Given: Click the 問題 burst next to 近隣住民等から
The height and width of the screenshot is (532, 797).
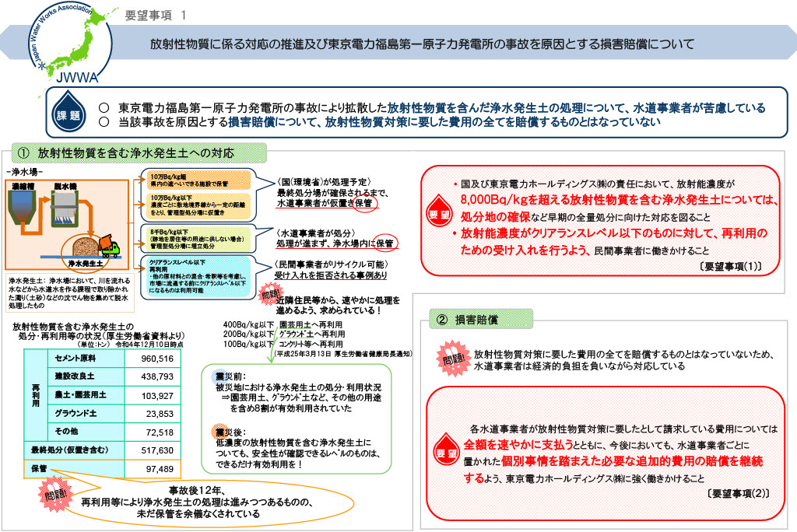Looking at the screenshot, I should pos(270,294).
